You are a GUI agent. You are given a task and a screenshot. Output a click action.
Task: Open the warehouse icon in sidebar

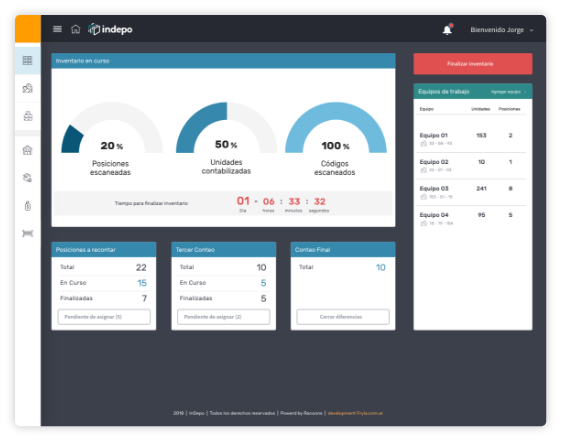[x=28, y=150]
